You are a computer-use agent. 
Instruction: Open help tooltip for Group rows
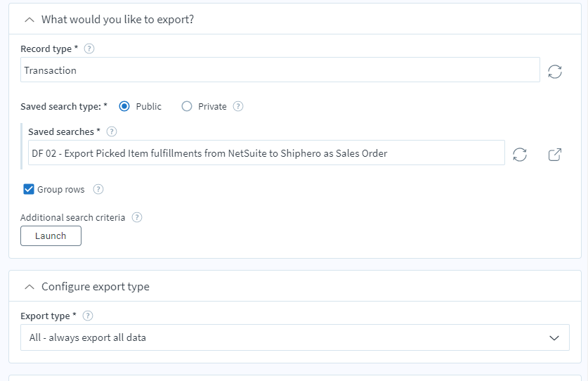(x=98, y=189)
